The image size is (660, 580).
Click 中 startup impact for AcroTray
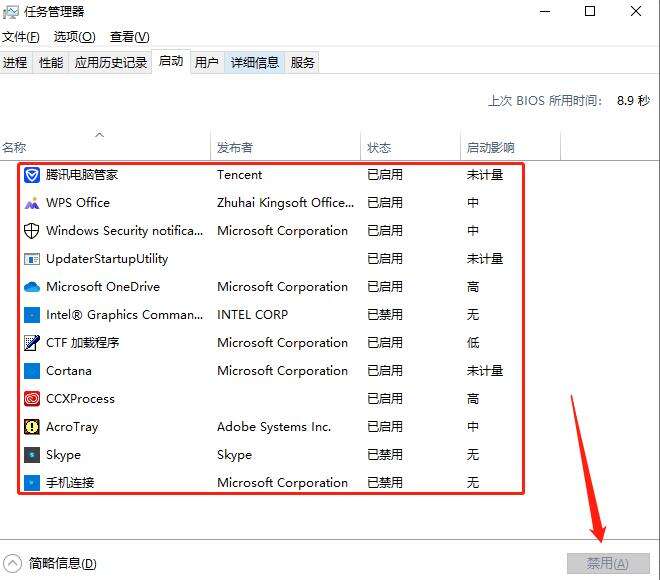473,427
